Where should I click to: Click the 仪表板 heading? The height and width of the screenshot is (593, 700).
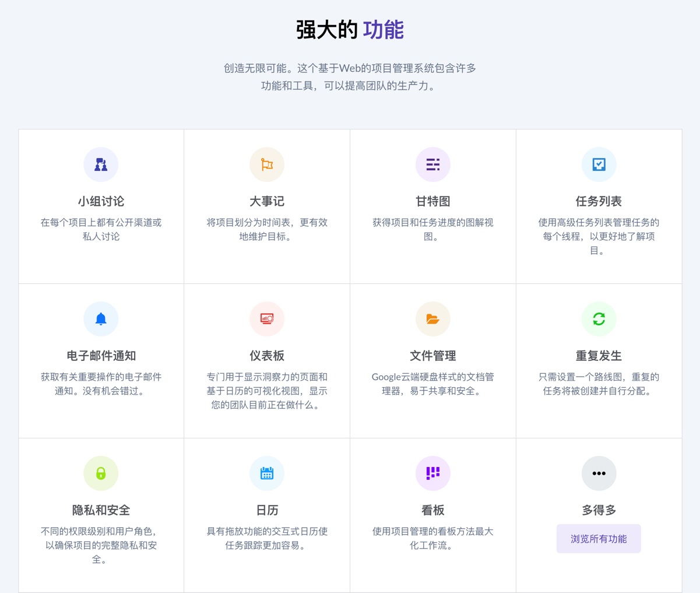pos(267,356)
